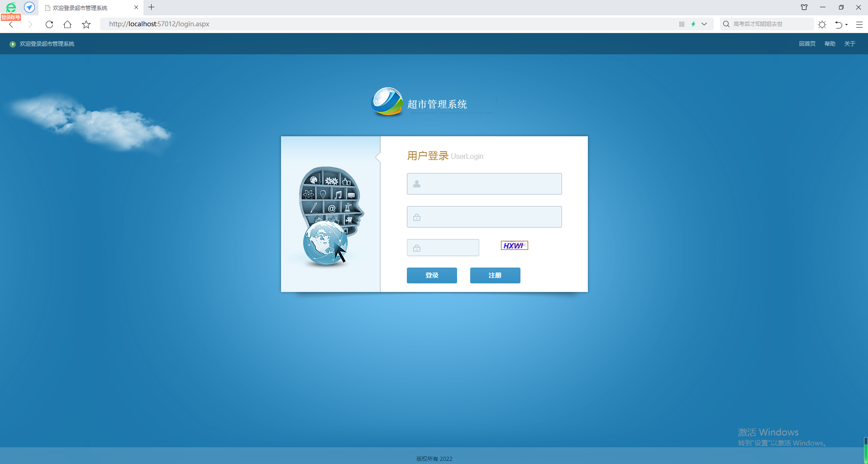Click the 超市管理系统 logo
This screenshot has width=868, height=464.
(x=420, y=102)
